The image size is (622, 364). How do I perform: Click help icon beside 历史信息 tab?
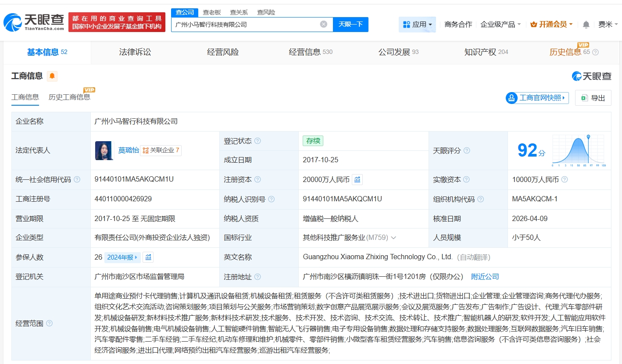tap(595, 52)
